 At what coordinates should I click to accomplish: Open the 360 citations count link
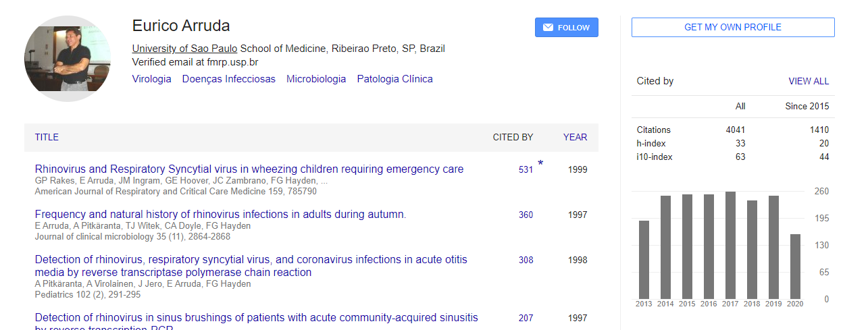526,215
